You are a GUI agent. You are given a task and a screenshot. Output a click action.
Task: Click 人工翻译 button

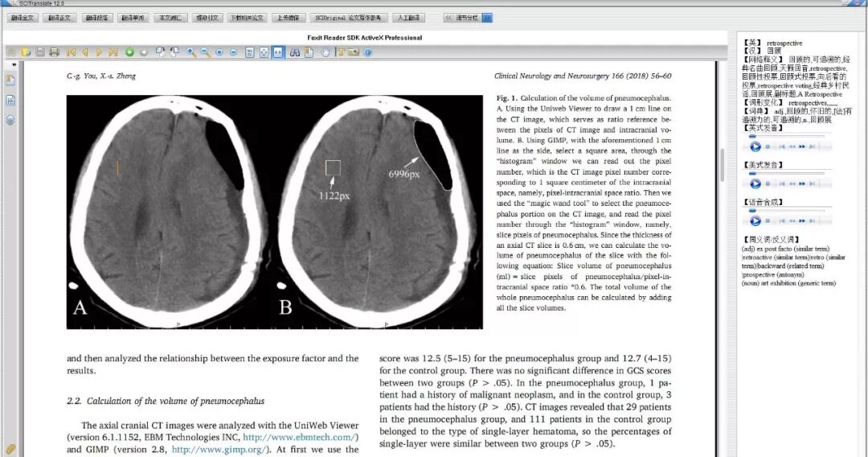(408, 18)
